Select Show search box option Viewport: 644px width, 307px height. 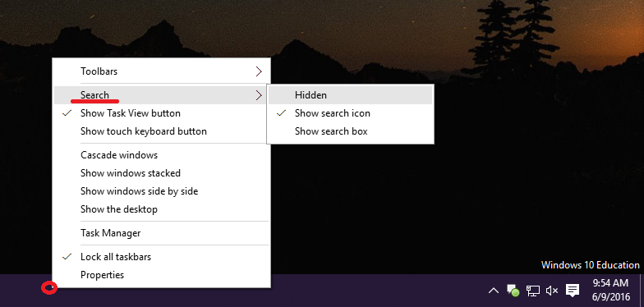(x=350, y=131)
